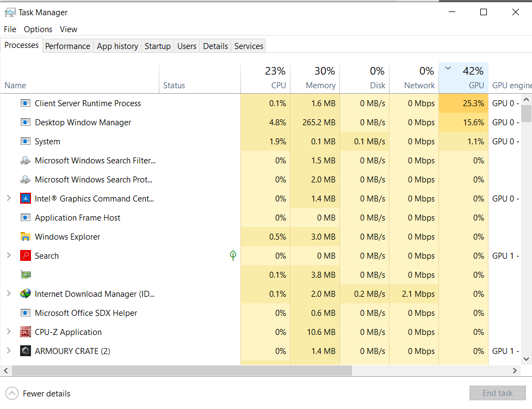The image size is (532, 409).
Task: Select the Windows Explorer process name
Action: 67,237
